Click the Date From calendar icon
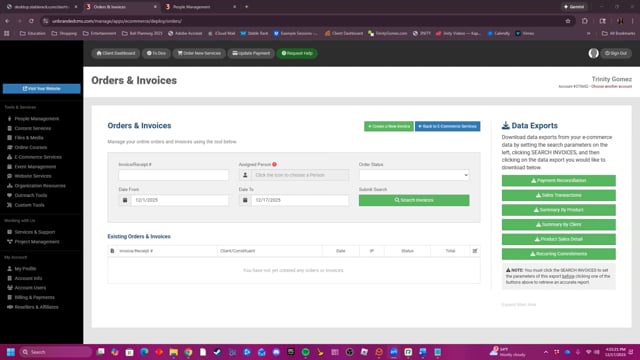The height and width of the screenshot is (360, 640). click(125, 200)
